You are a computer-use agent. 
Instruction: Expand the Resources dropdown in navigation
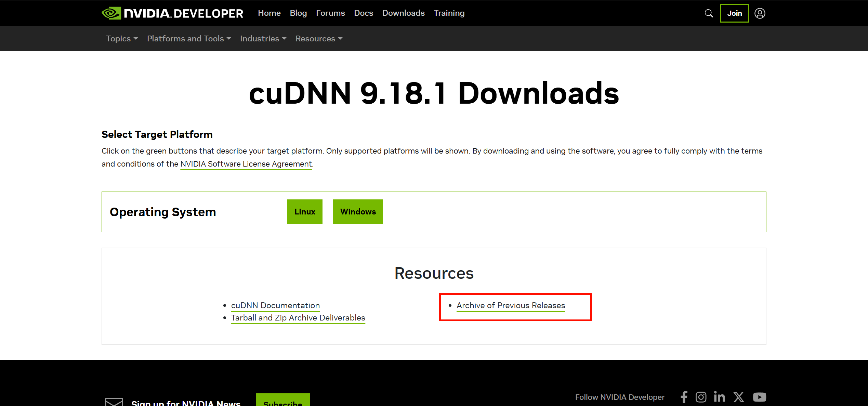(x=319, y=39)
